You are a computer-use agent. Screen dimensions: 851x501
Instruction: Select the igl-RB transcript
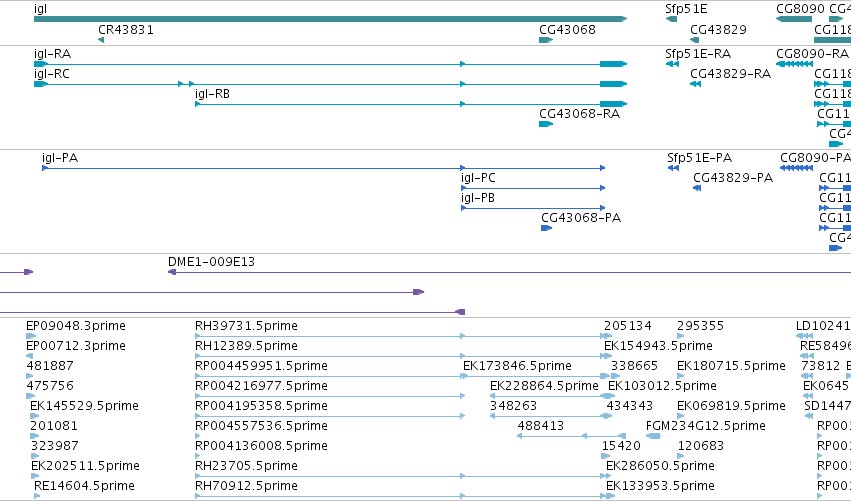pos(411,104)
